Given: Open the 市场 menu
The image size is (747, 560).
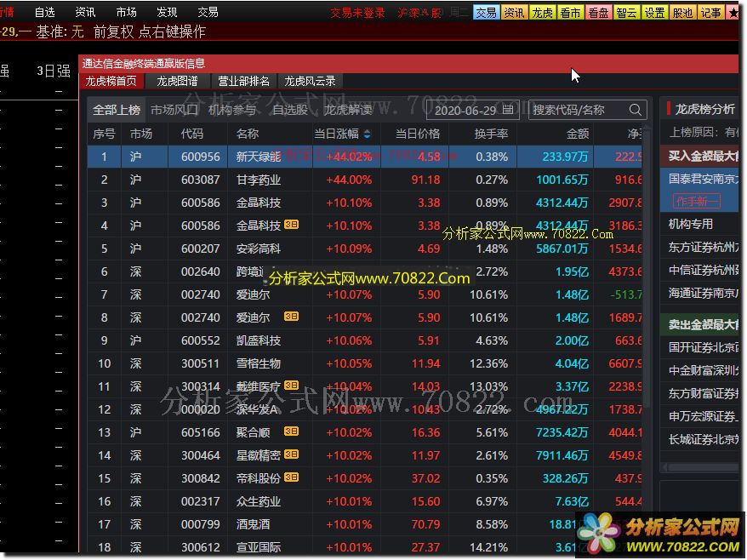Looking at the screenshot, I should tap(126, 12).
